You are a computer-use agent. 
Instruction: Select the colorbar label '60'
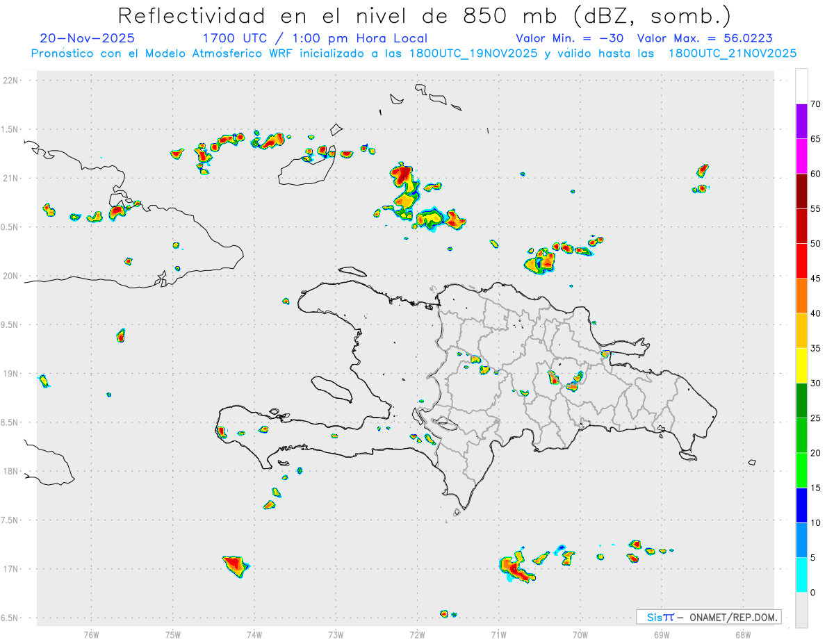(x=816, y=174)
